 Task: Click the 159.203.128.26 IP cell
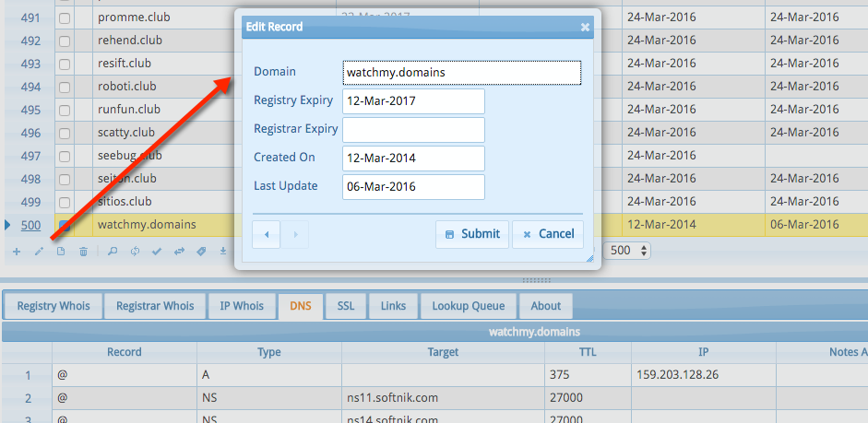(x=704, y=375)
